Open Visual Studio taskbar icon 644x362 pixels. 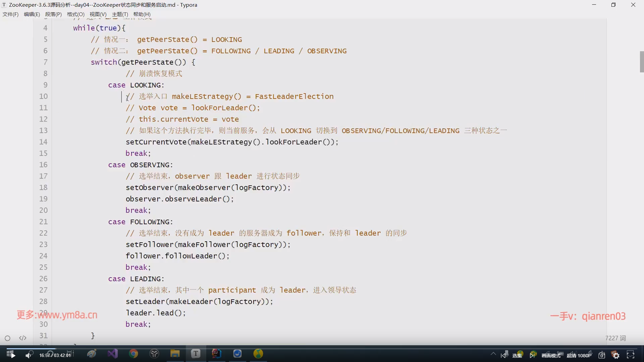pyautogui.click(x=113, y=354)
